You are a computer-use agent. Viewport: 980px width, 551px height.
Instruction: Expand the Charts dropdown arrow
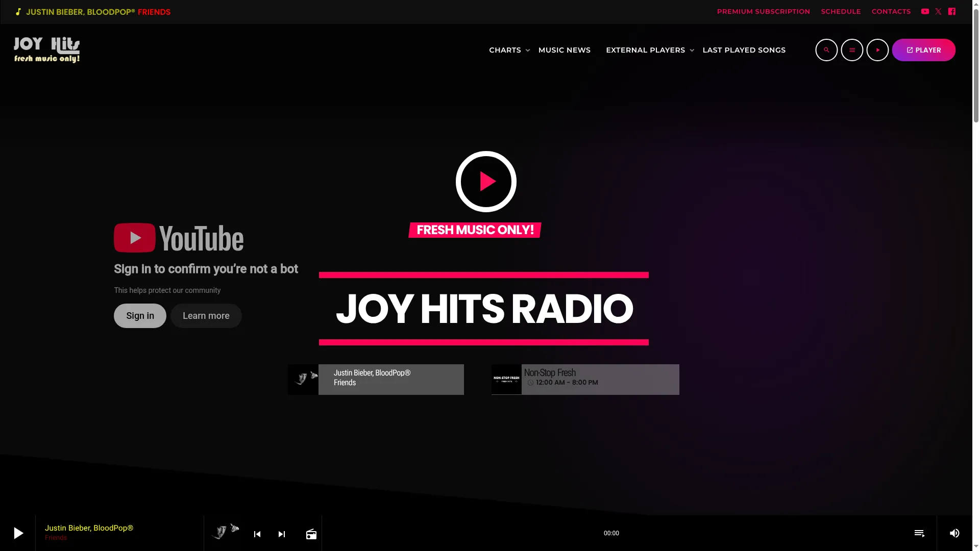pos(528,51)
